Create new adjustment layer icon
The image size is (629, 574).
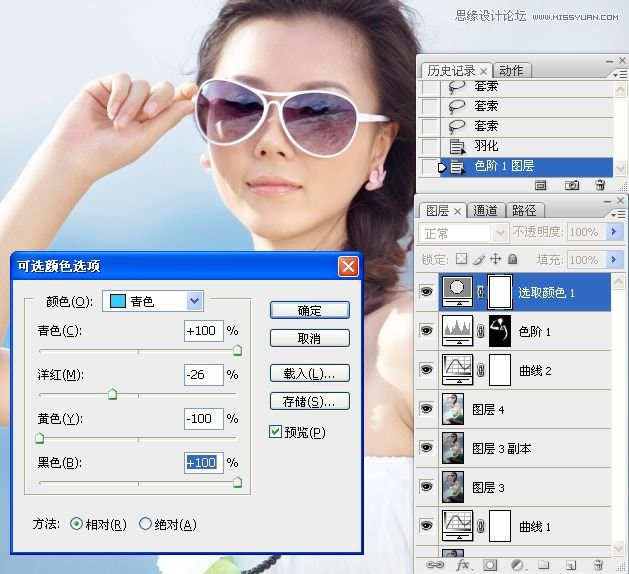click(517, 565)
